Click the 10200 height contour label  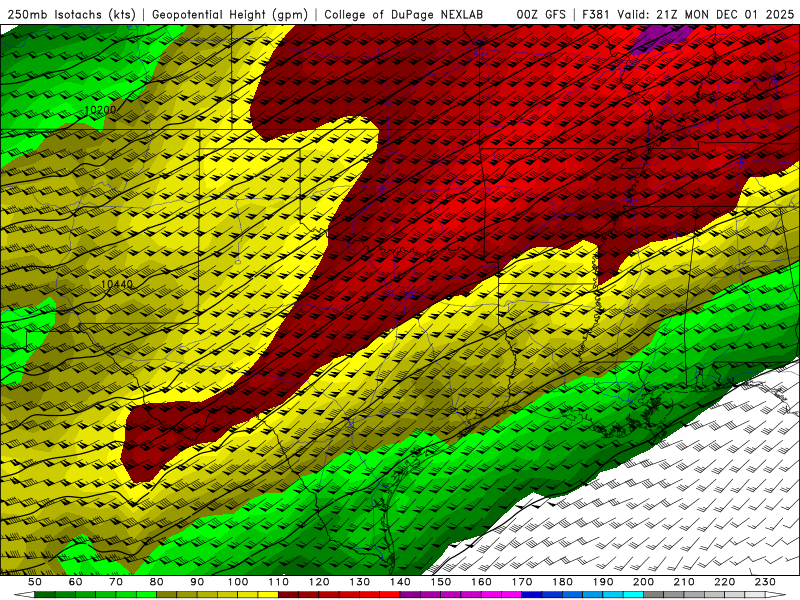tap(100, 110)
